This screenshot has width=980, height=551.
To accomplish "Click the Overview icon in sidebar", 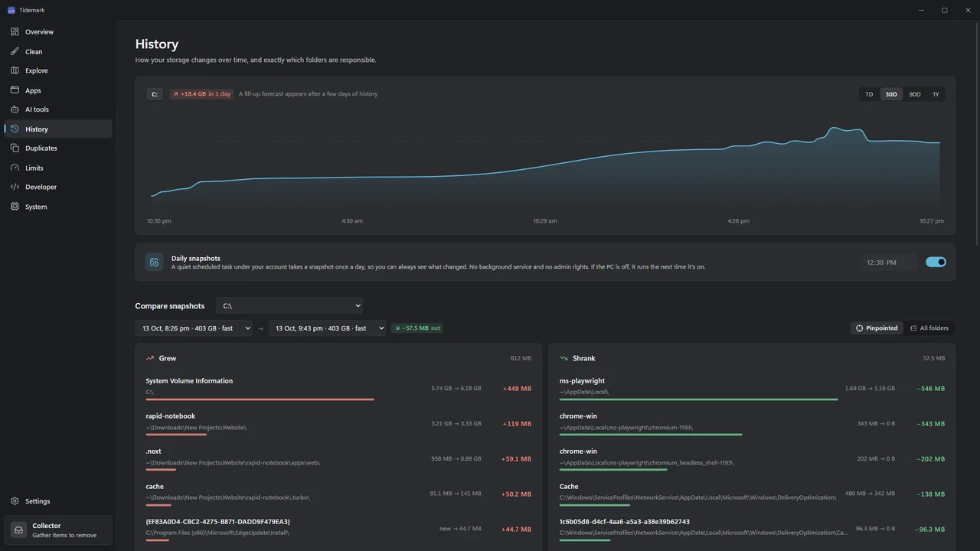I will click(15, 31).
